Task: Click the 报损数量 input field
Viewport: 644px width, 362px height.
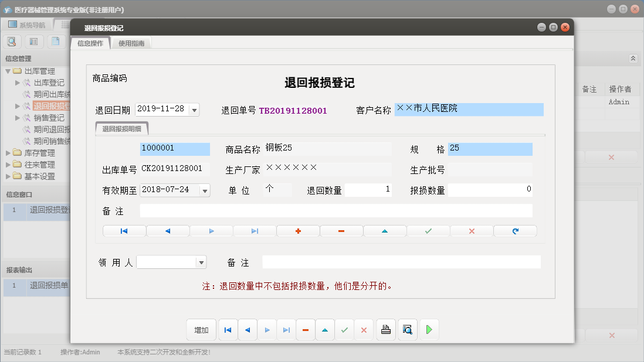Action: point(490,190)
